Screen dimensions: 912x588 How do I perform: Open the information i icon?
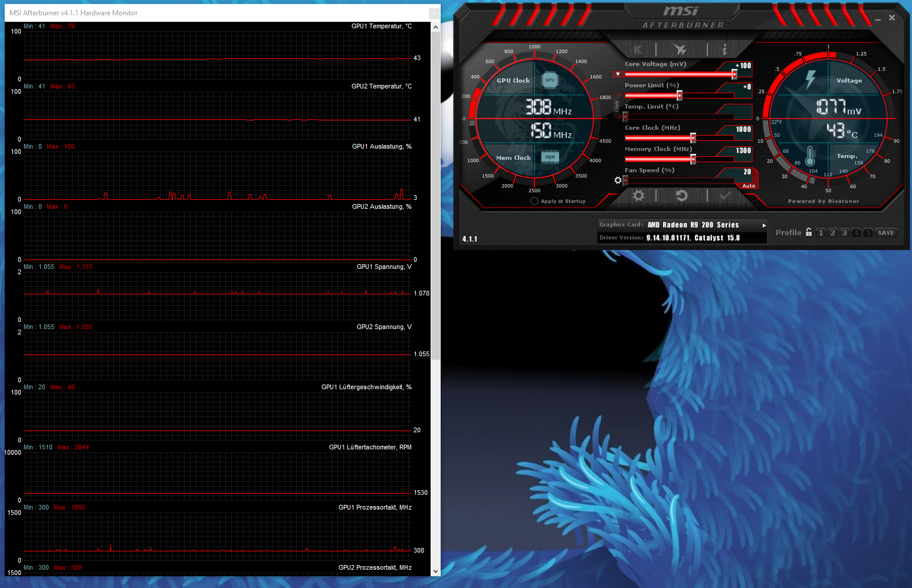724,50
